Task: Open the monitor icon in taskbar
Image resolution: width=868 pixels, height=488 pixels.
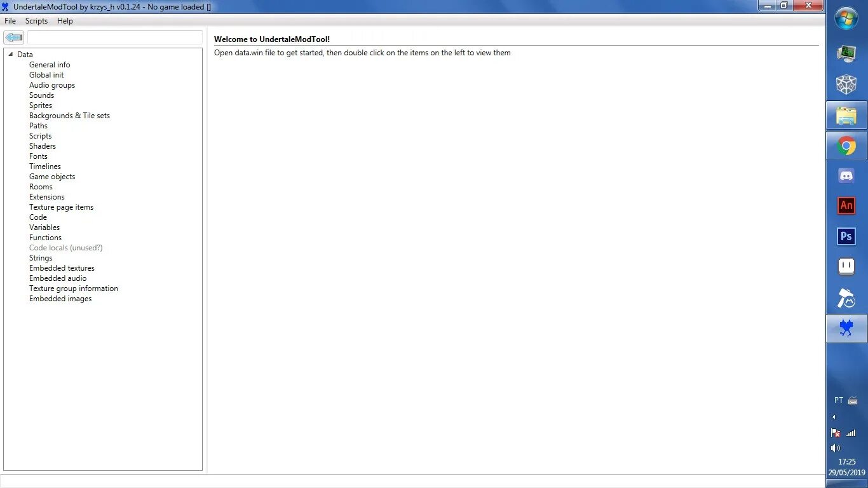Action: point(846,53)
